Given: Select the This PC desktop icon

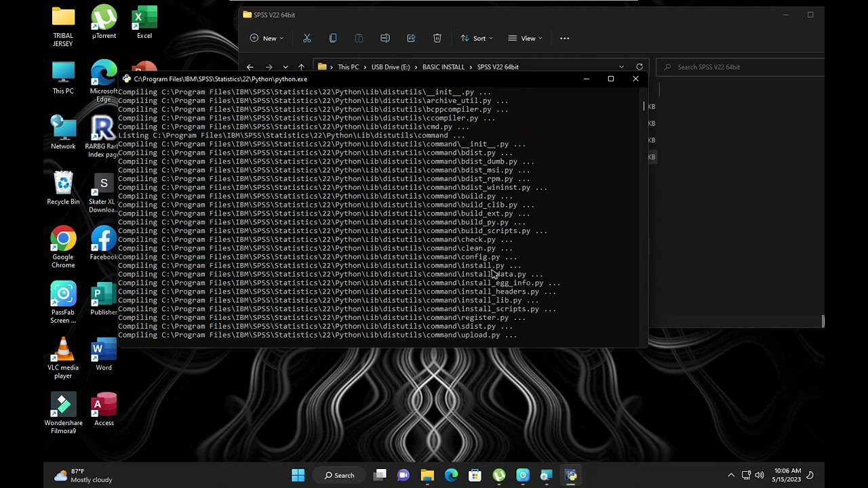Looking at the screenshot, I should 63,78.
